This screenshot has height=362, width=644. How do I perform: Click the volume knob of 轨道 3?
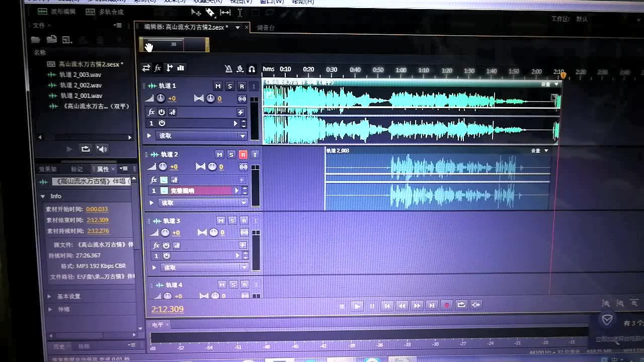165,232
